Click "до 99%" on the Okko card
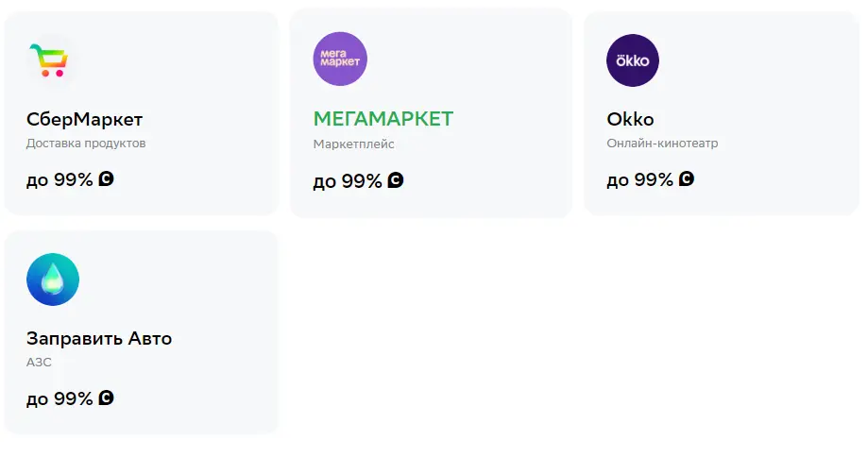Screen dimensions: 868x457 640,179
